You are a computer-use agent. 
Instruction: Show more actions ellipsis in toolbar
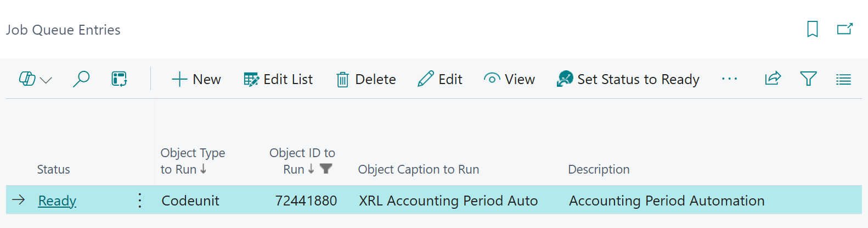click(x=729, y=79)
